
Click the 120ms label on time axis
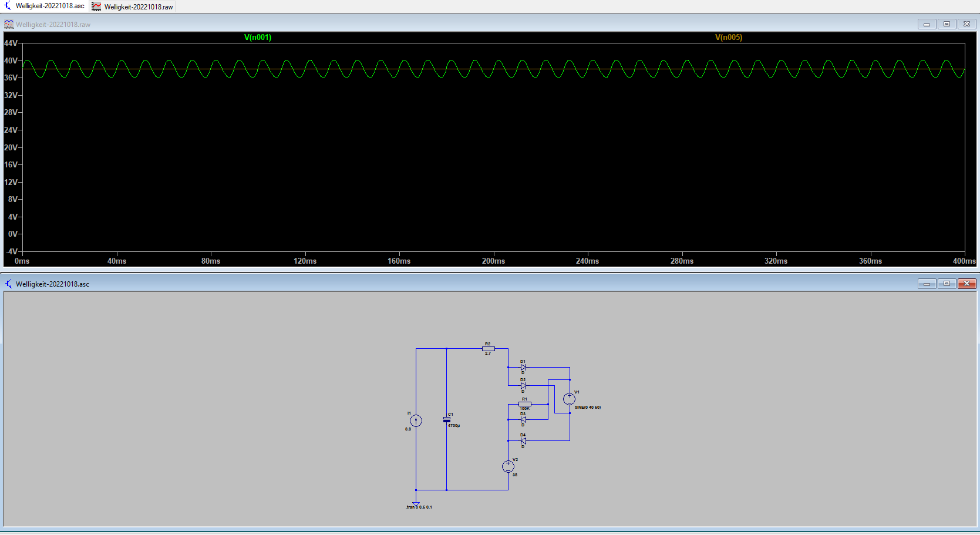(305, 261)
